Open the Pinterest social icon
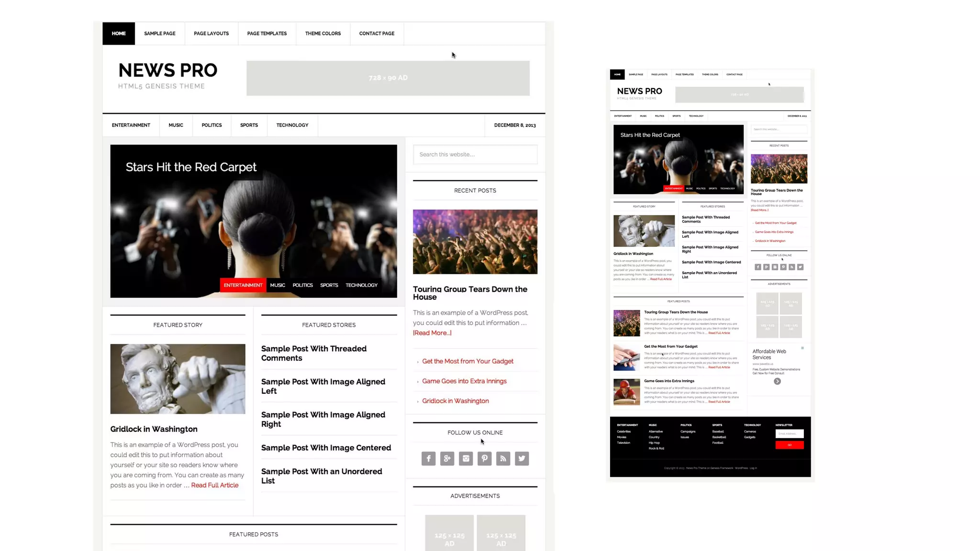Viewport: 980px width, 551px height. (x=484, y=459)
